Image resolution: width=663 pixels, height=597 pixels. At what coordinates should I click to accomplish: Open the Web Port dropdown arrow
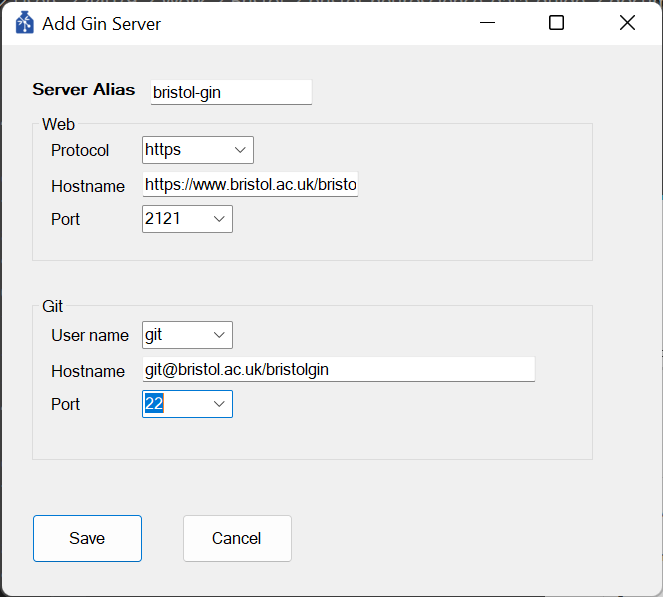tap(219, 219)
